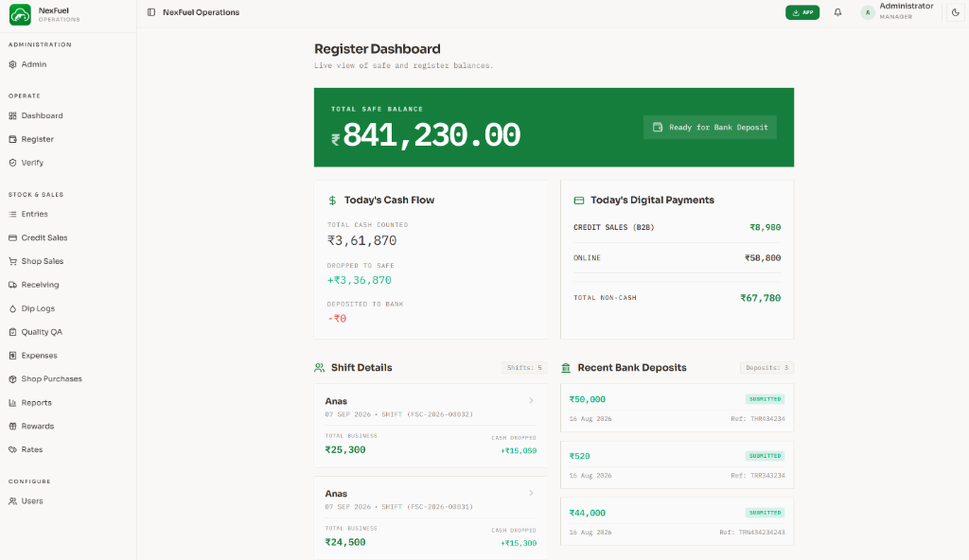Screen dimensions: 969x560
Task: Open the Administrator profile avatar
Action: tap(868, 13)
